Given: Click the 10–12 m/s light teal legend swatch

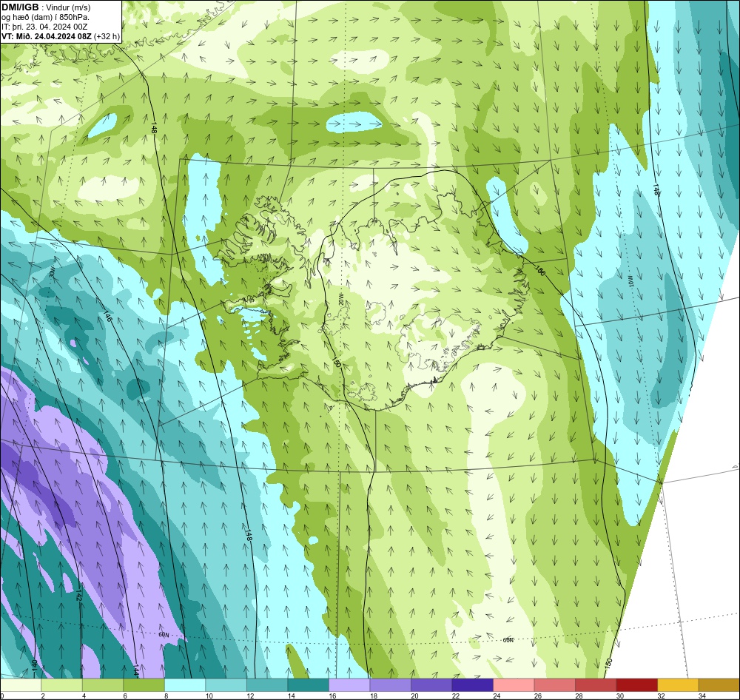Looking at the screenshot, I should 226,685.
